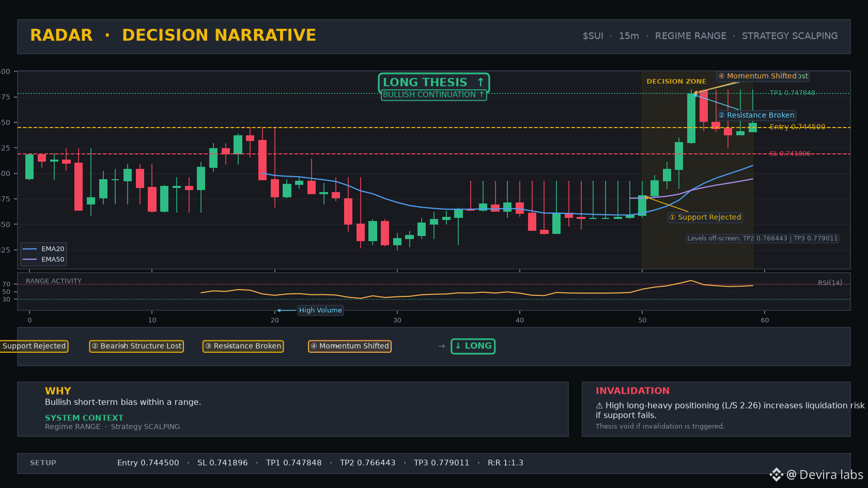Viewport: 868px width, 488px height.
Task: Click the SYSTEM CONTEXT heading
Action: click(84, 418)
